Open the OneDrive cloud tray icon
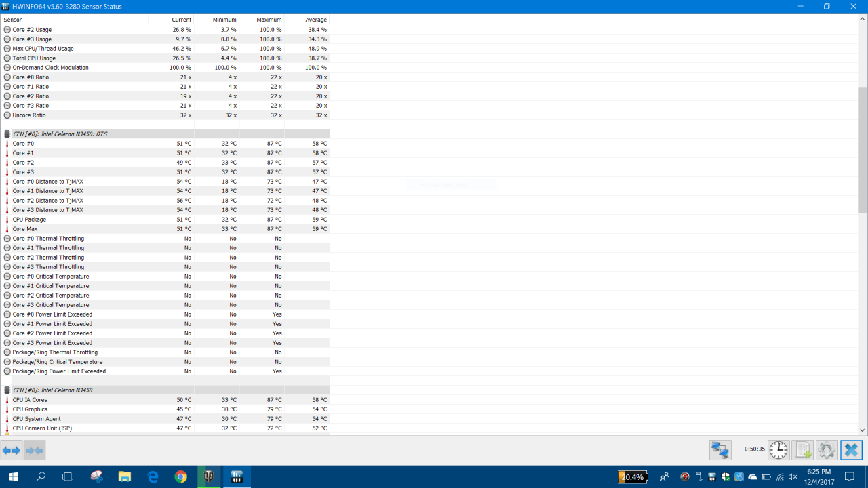 (753, 477)
